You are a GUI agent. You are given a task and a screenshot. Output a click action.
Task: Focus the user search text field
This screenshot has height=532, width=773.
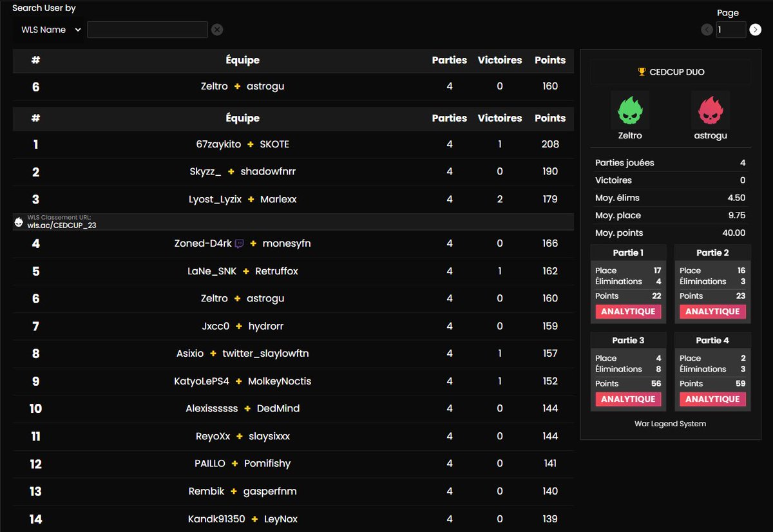[148, 30]
